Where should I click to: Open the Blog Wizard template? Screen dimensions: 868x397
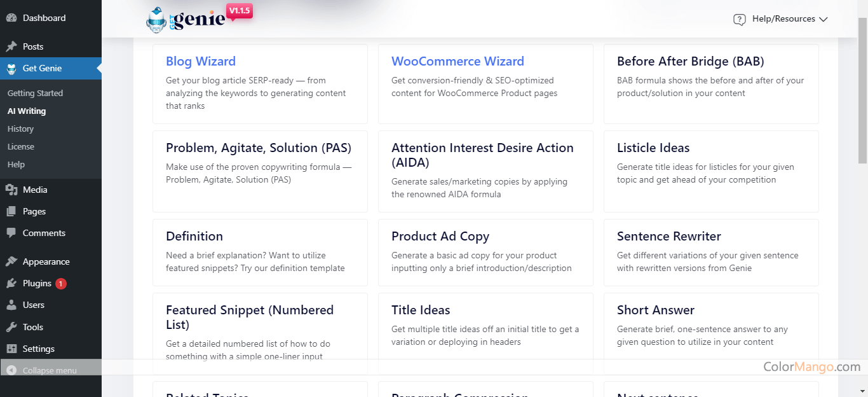(x=201, y=61)
